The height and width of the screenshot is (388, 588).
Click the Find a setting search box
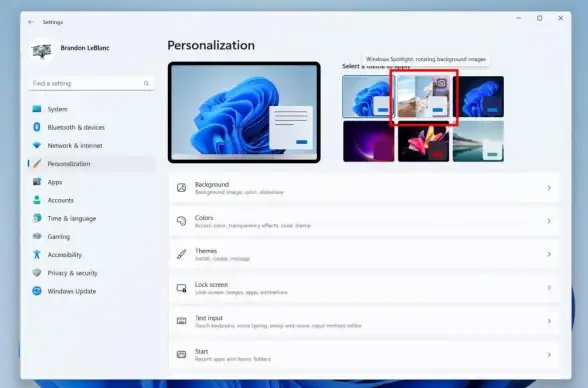pyautogui.click(x=92, y=83)
